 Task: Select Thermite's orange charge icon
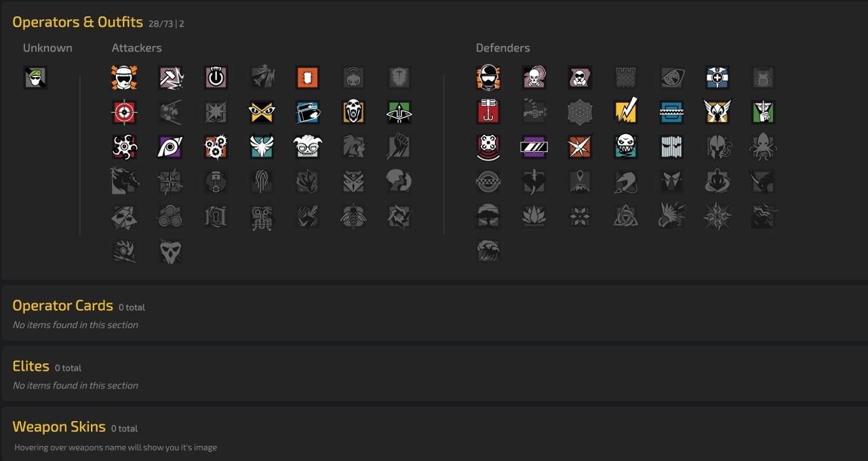(307, 78)
